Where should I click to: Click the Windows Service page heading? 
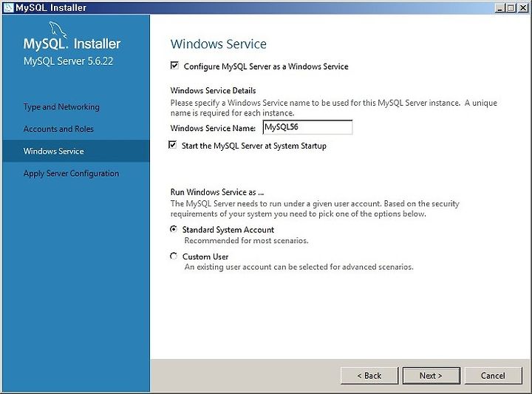pyautogui.click(x=219, y=44)
